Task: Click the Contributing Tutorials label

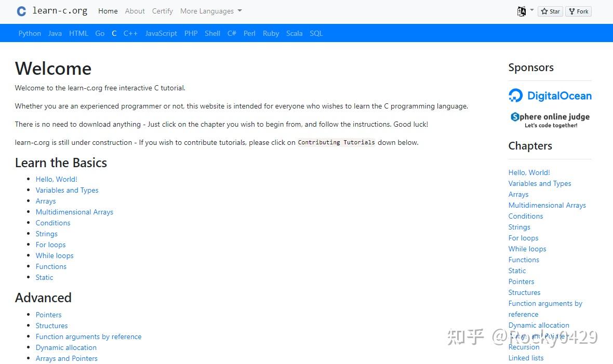Action: click(x=336, y=142)
